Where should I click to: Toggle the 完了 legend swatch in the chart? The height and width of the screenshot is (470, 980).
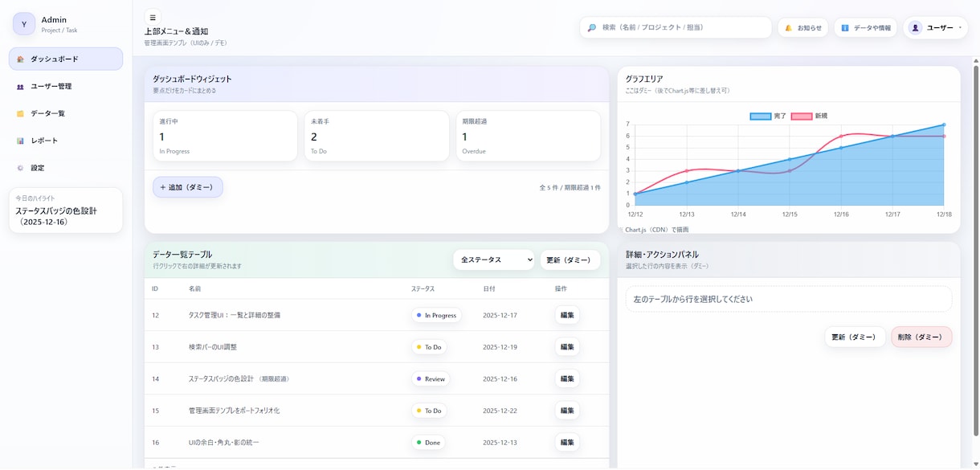(760, 116)
